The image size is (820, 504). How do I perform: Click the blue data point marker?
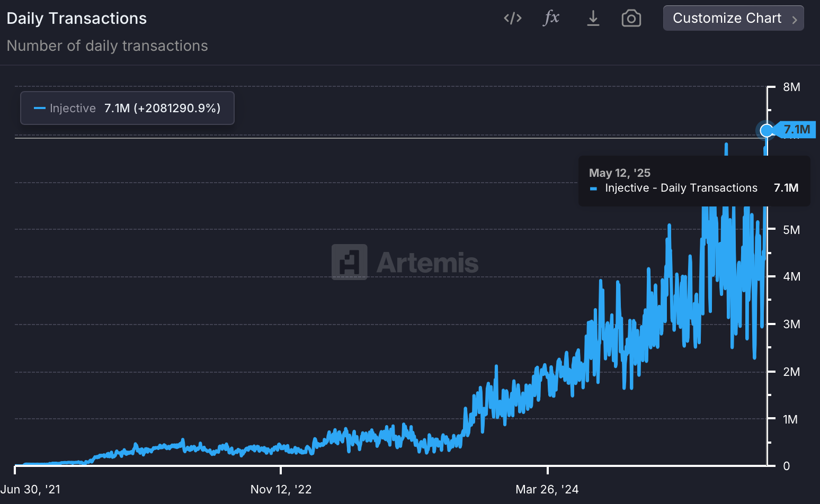[x=766, y=130]
